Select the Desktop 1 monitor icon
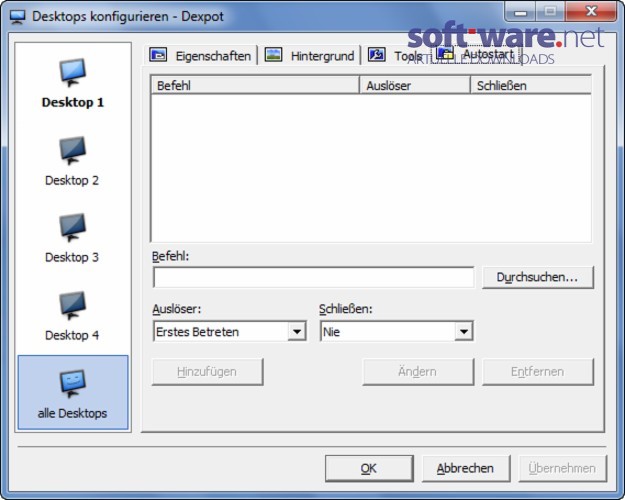The width and height of the screenshot is (625, 500). point(73,72)
